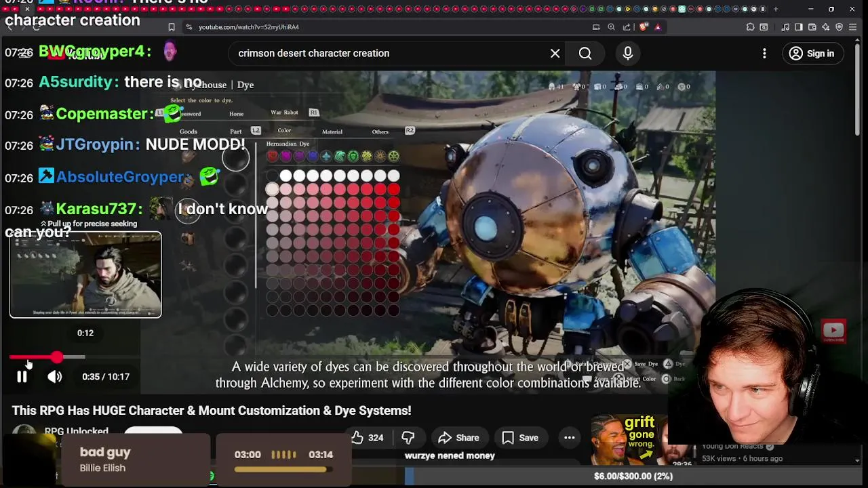Click the microphone voice search icon
Viewport: 868px width, 488px height.
(628, 54)
